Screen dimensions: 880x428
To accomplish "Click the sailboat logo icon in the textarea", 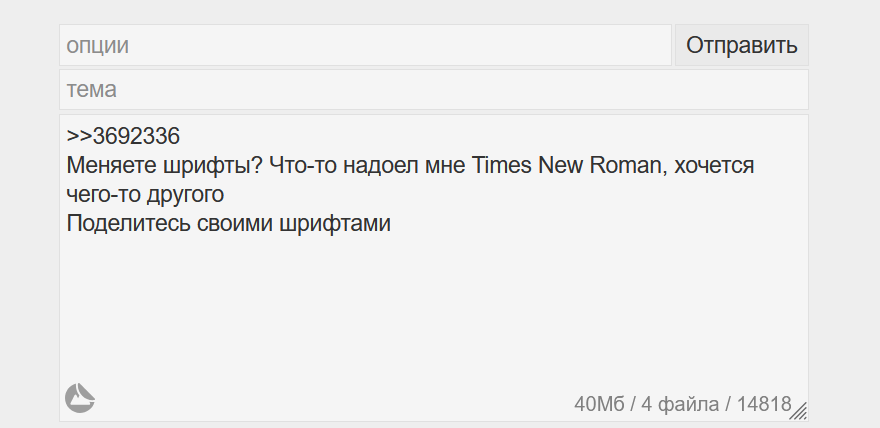I will (x=80, y=398).
